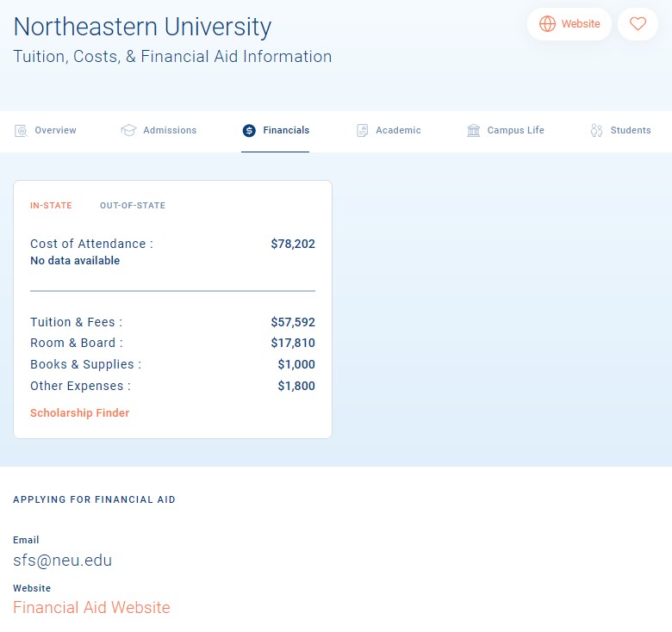672x632 pixels.
Task: Click the Tuition, Costs, & Financial Aid subtitle
Action: [172, 57]
